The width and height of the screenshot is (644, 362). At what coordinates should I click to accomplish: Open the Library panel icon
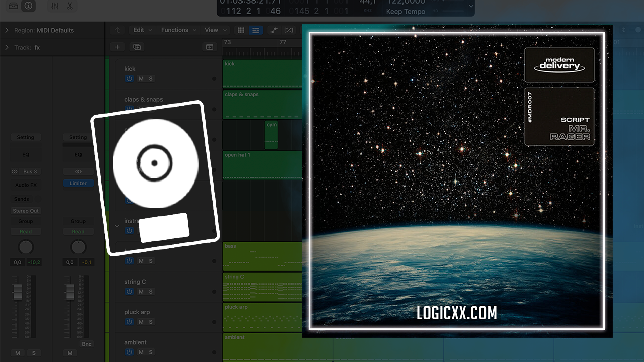coord(14,6)
